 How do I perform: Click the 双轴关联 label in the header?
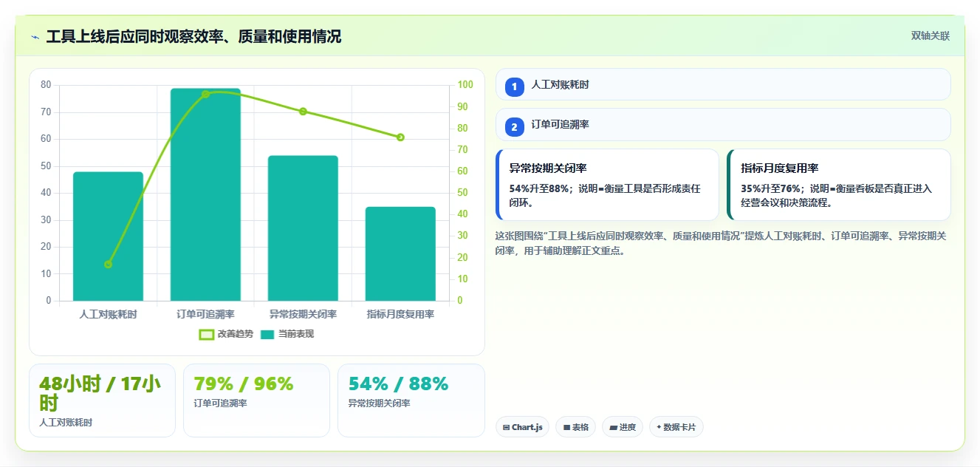pos(930,36)
